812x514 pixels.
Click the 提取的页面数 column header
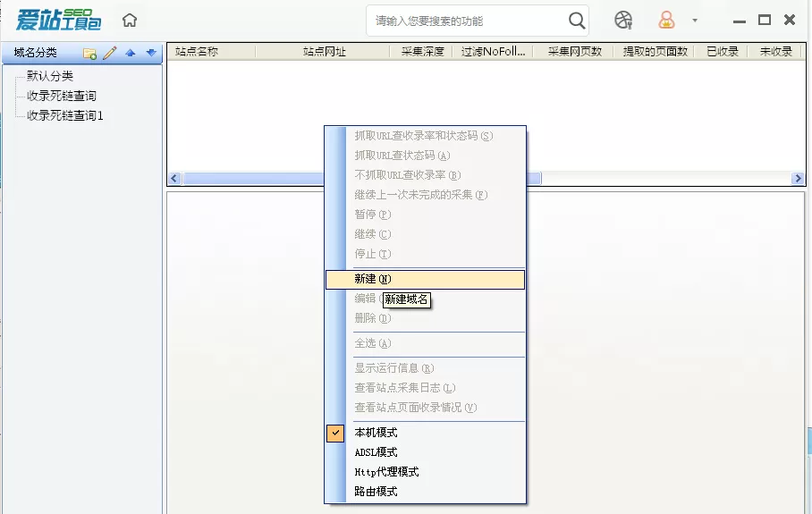coord(655,52)
